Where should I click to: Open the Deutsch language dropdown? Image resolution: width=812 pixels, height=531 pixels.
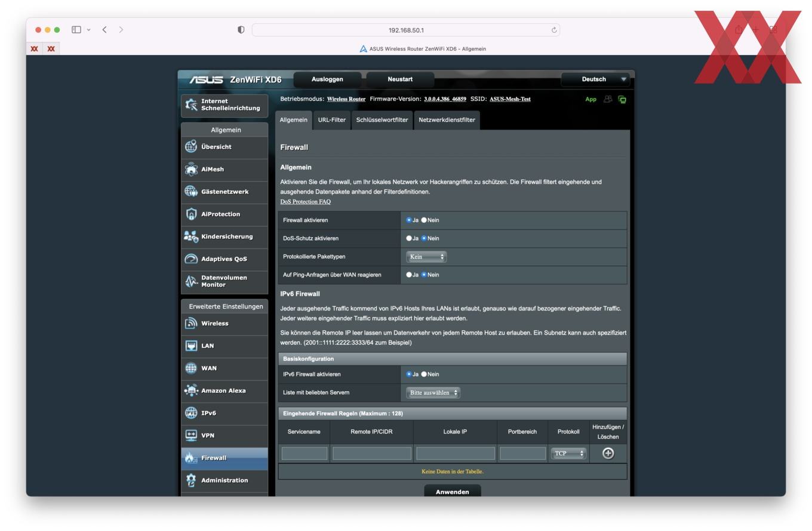[595, 79]
